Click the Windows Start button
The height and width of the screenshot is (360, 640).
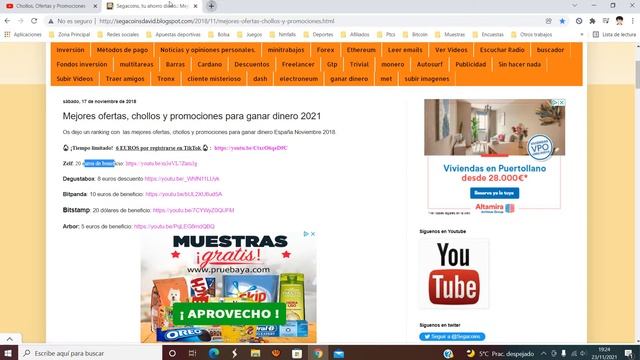tap(8, 353)
